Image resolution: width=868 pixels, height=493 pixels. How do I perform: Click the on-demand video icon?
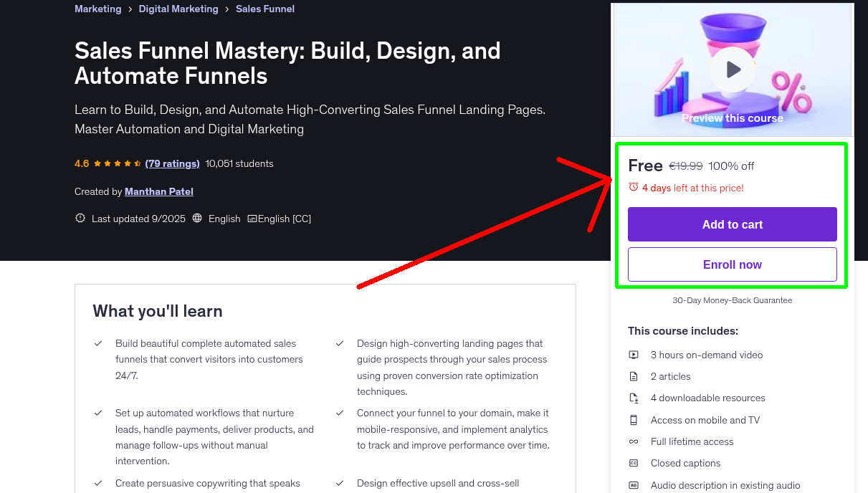[x=634, y=354]
